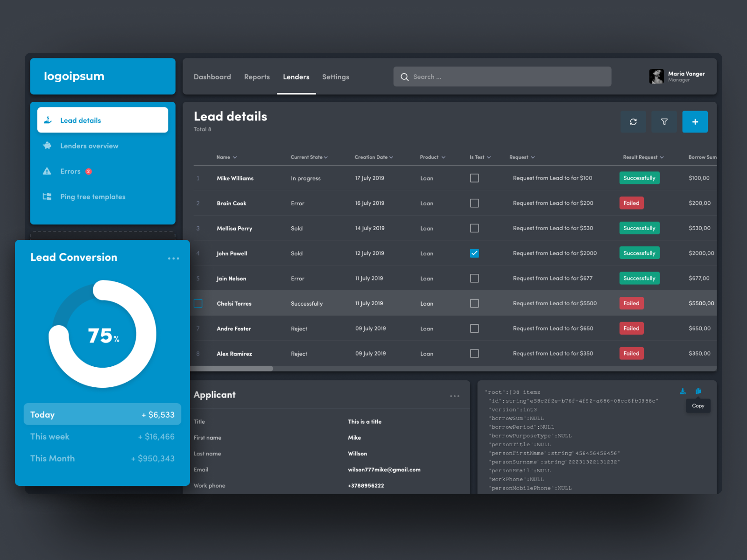Open the Lead Conversion card options menu
Viewport: 747px width, 560px height.
(x=174, y=258)
